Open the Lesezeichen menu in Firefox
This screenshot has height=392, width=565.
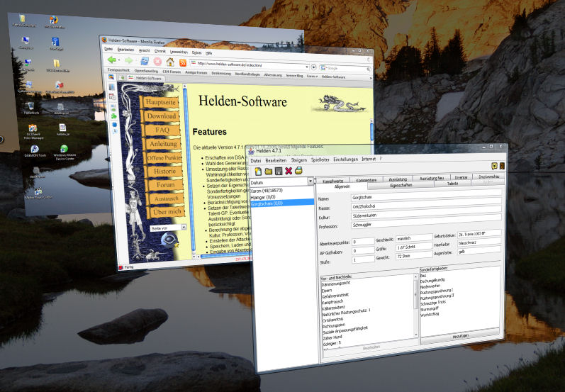click(179, 52)
